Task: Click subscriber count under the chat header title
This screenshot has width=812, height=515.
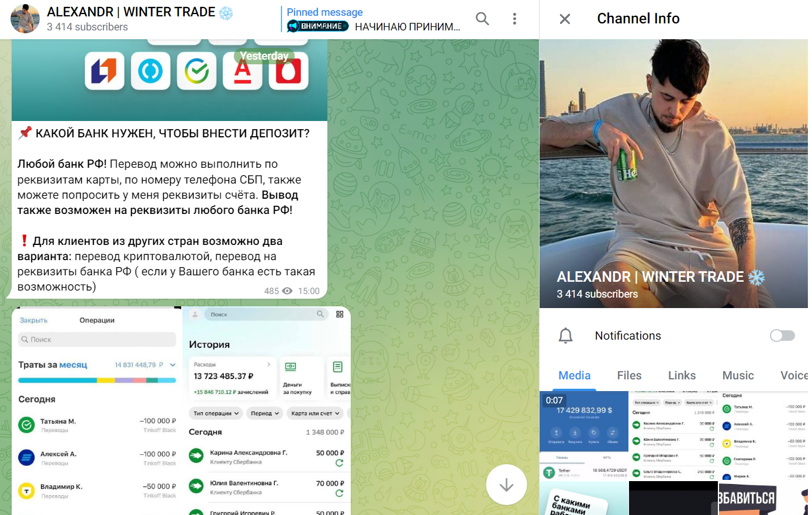Action: point(87,27)
